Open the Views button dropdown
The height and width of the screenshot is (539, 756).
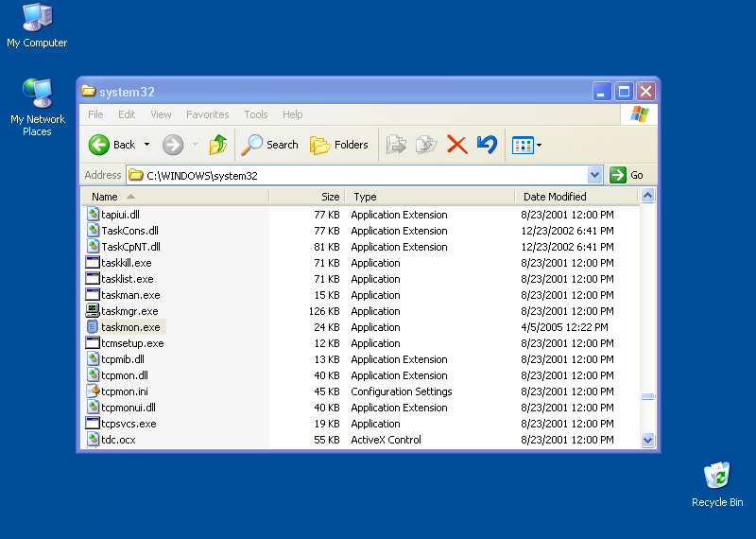pos(539,145)
